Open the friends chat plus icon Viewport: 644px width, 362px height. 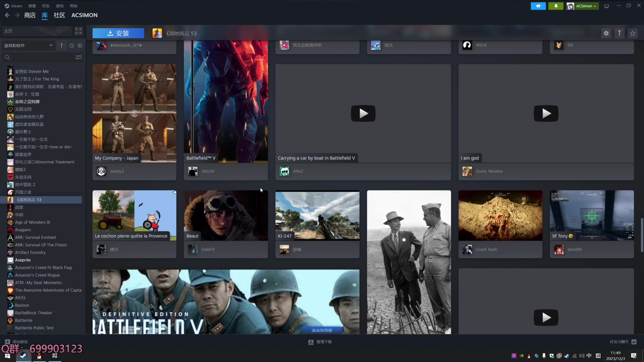coord(634,342)
